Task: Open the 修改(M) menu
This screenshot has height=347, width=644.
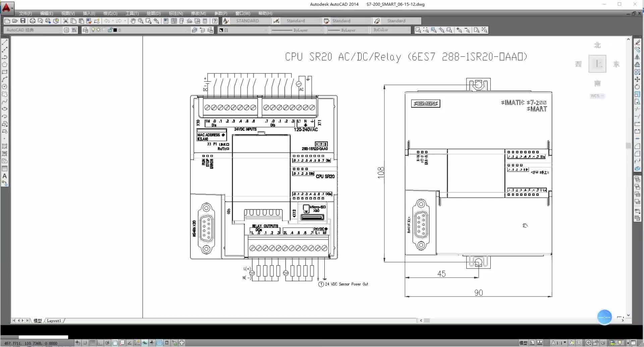Action: (x=199, y=13)
